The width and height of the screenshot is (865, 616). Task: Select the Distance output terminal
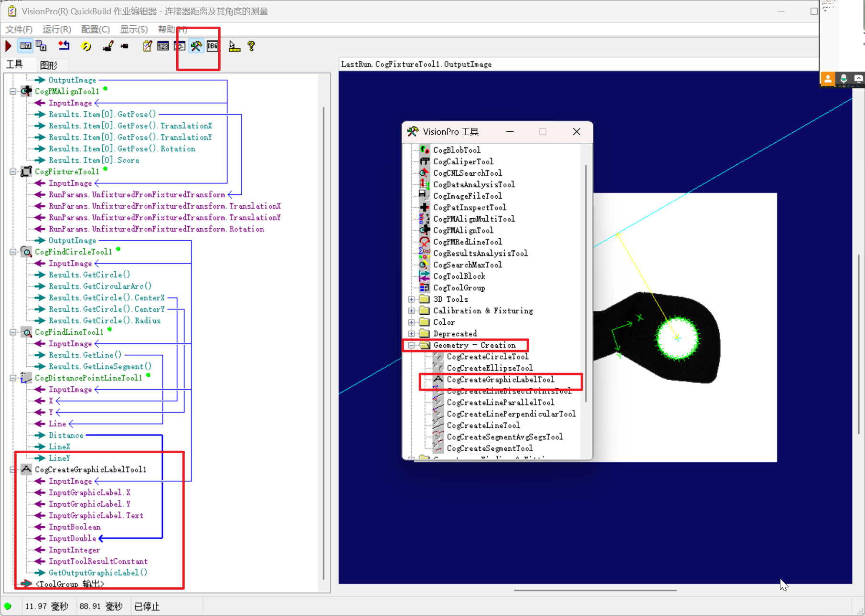click(66, 435)
